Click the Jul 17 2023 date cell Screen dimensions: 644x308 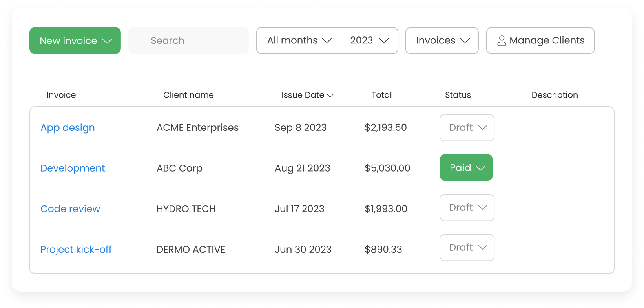pyautogui.click(x=299, y=209)
